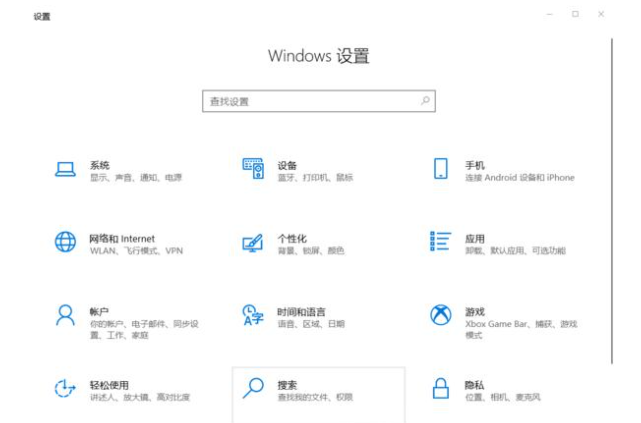Screen dimensions: 641x423
Task: Click the 应用 list icon
Action: (x=440, y=243)
